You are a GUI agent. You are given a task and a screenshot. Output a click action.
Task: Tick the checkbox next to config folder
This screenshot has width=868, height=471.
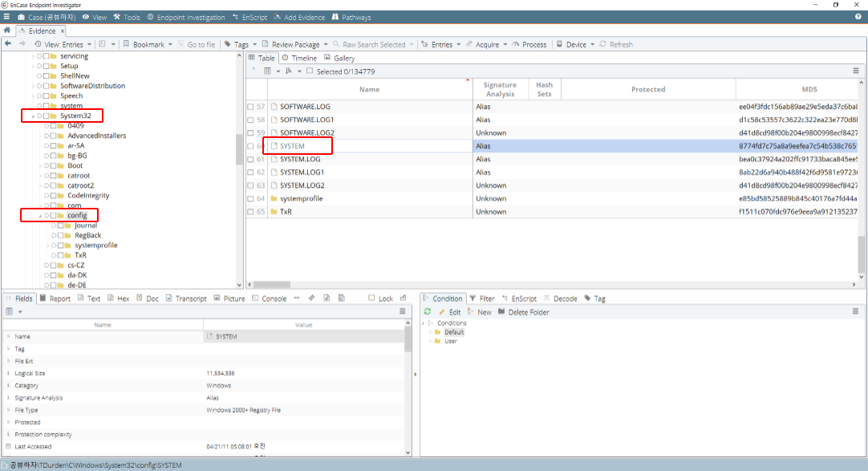pos(53,215)
